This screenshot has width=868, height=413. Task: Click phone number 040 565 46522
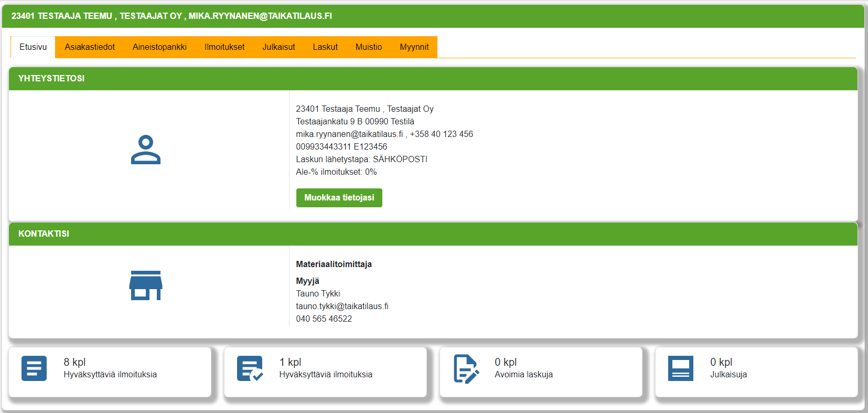[324, 319]
